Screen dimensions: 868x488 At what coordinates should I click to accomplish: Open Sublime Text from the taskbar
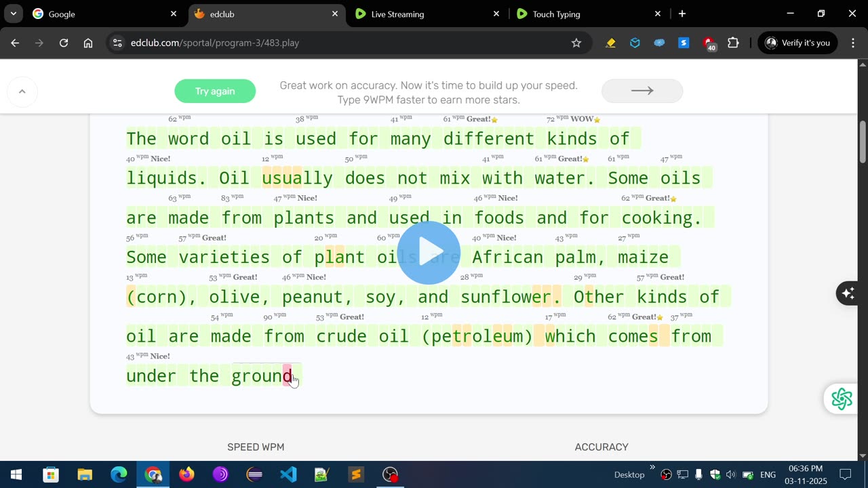tap(356, 474)
